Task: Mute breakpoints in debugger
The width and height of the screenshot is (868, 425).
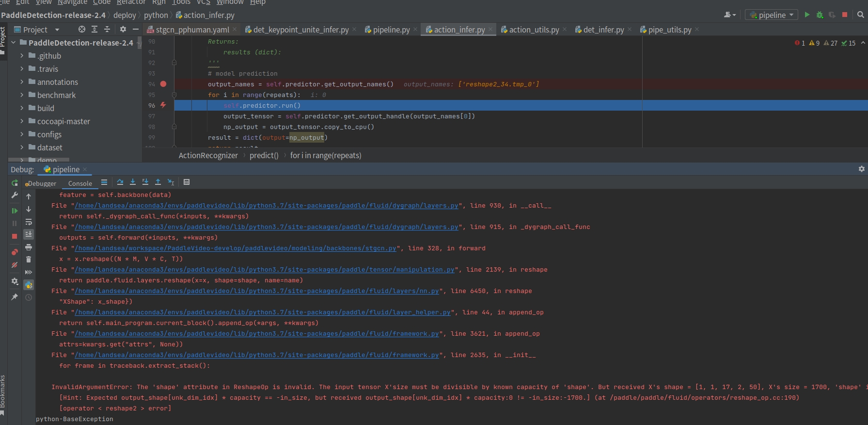Action: (x=15, y=265)
